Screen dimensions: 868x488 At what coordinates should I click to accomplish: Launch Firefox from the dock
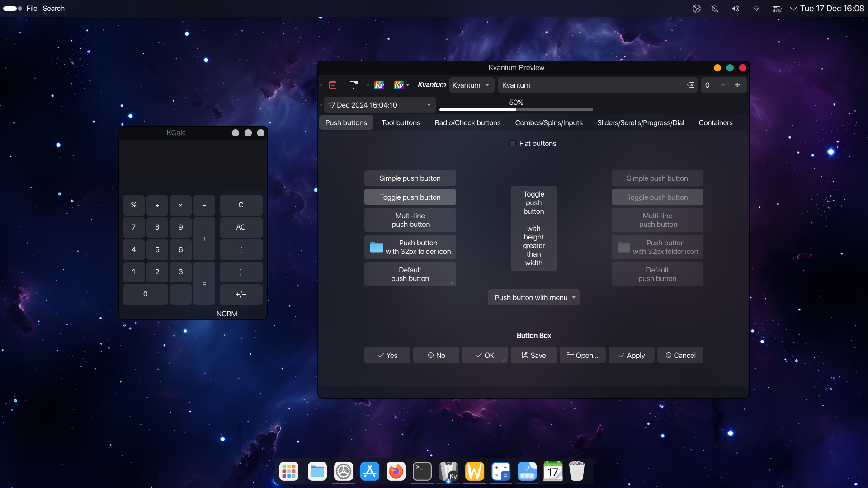(x=396, y=471)
